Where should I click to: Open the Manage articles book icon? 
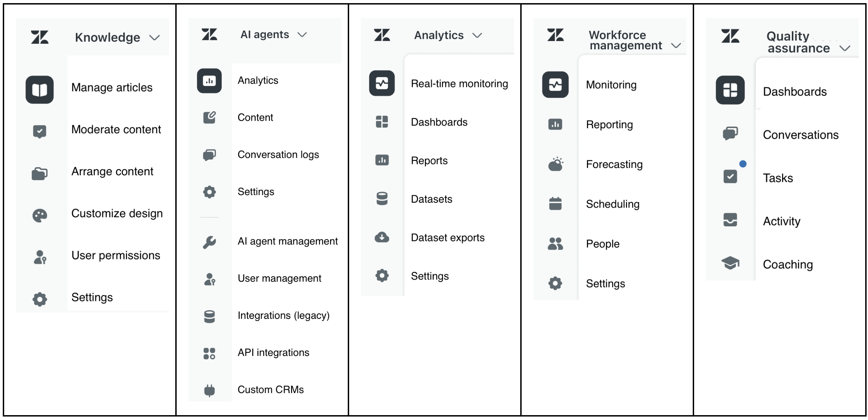click(x=40, y=90)
